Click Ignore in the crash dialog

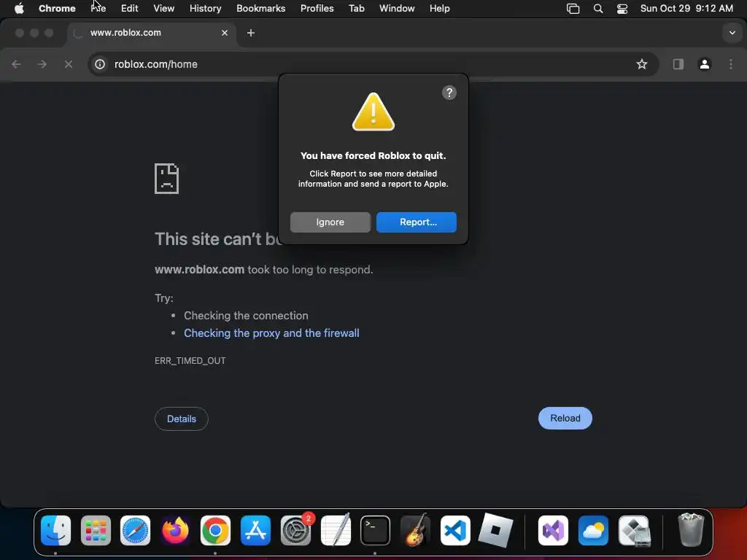330,222
